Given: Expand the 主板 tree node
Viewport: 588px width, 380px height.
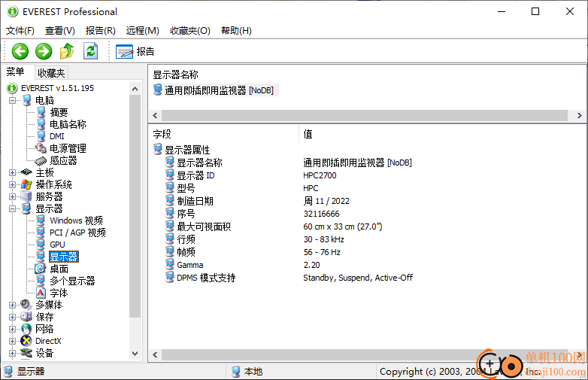Looking at the screenshot, I should [12, 172].
